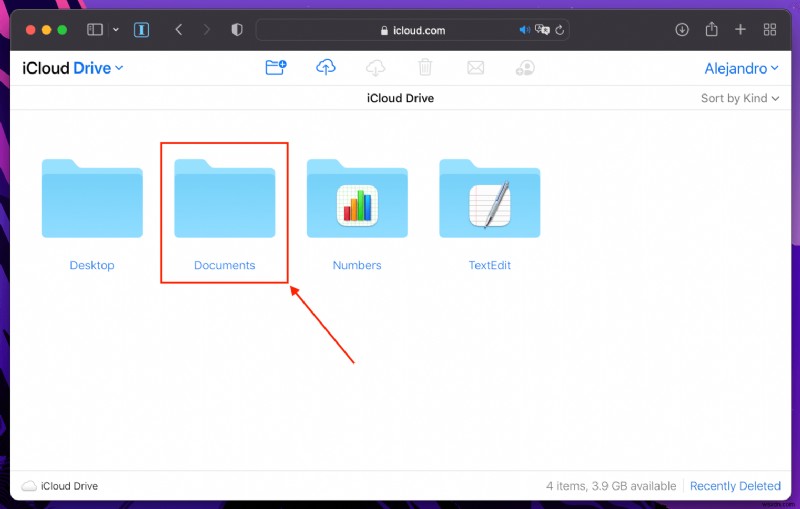
Task: Click the iCloud Drive title heading
Action: pyautogui.click(x=400, y=98)
